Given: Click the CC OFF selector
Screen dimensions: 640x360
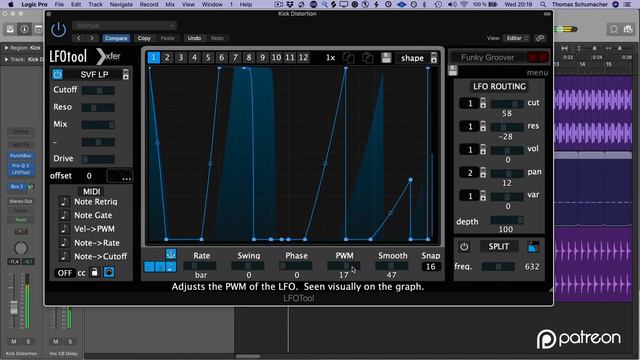Looking at the screenshot, I should (x=64, y=273).
